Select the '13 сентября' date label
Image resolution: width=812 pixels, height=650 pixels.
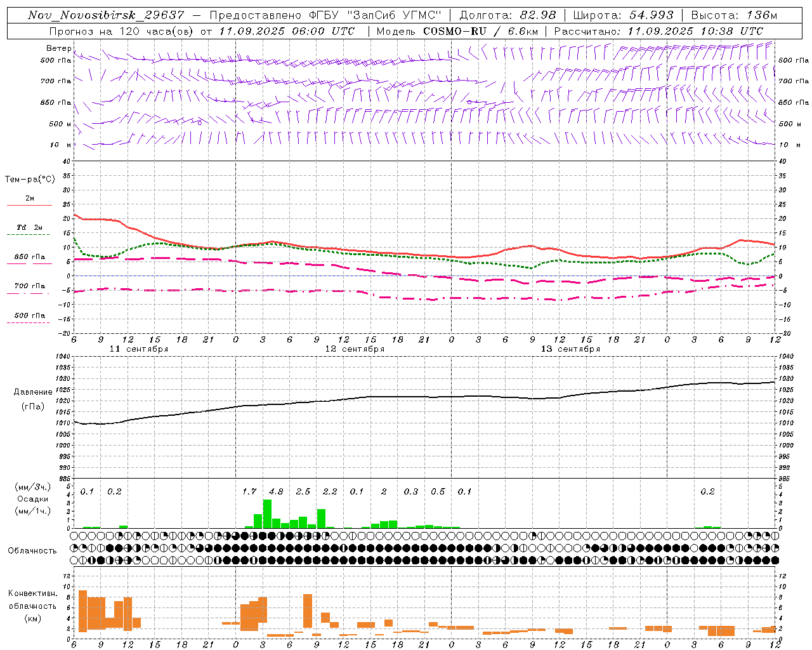pos(570,349)
